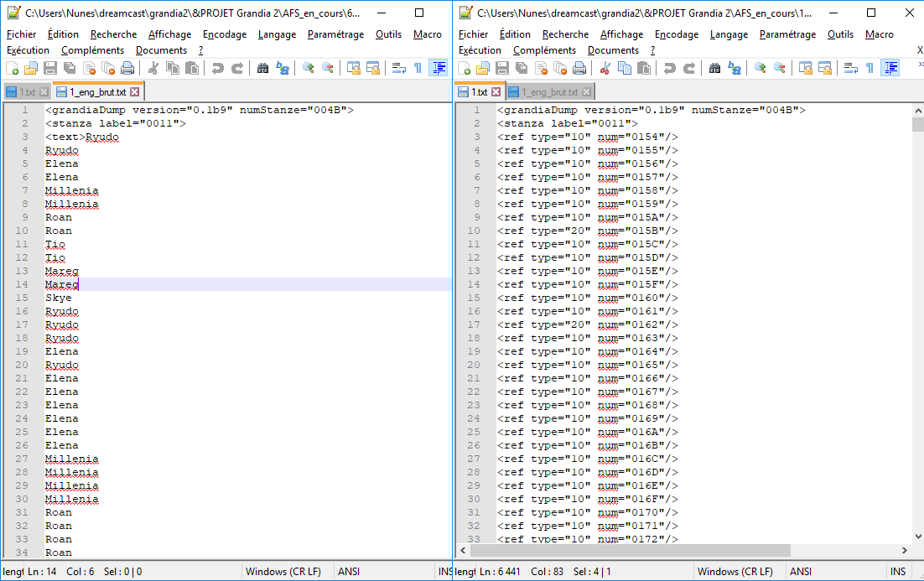Click Copy icon in right window toolbar
Viewport: 924px width, 581px height.
(625, 69)
